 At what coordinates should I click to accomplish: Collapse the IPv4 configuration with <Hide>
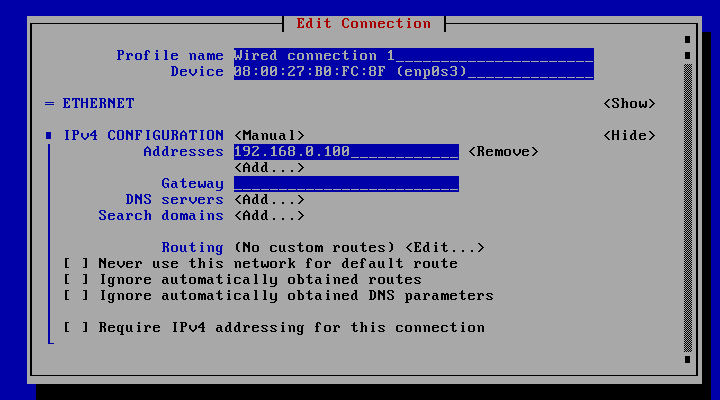629,135
